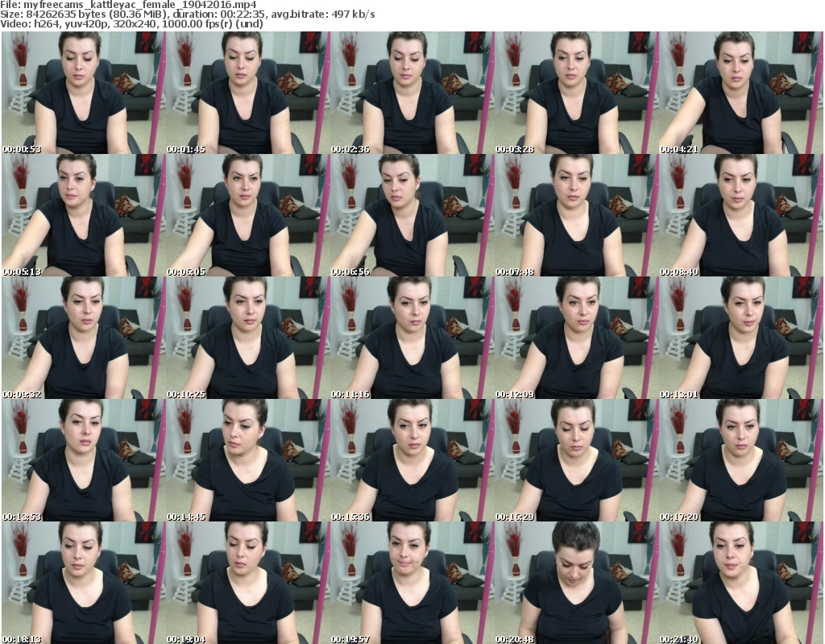Select the thumbnail stamped 00:12:09
825x644 pixels.
point(576,338)
